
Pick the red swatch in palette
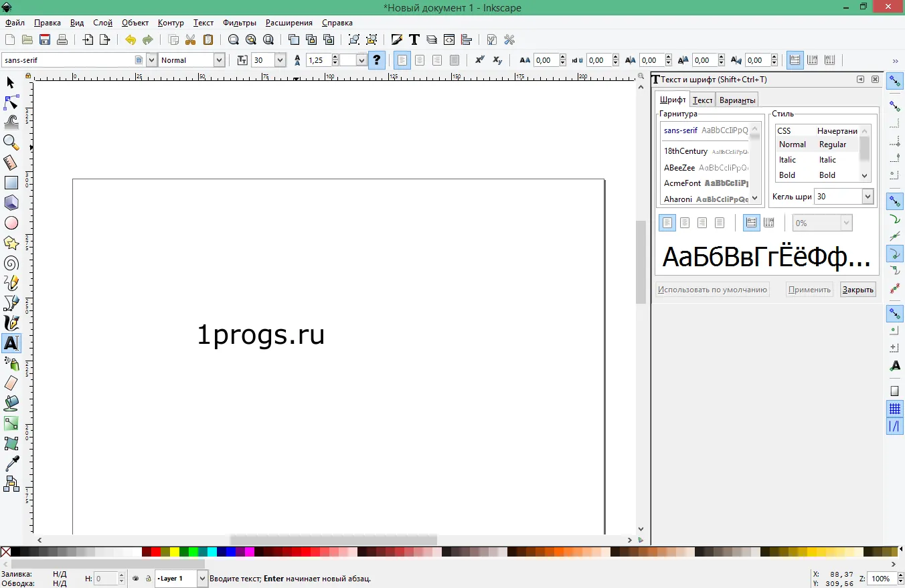[x=156, y=552]
